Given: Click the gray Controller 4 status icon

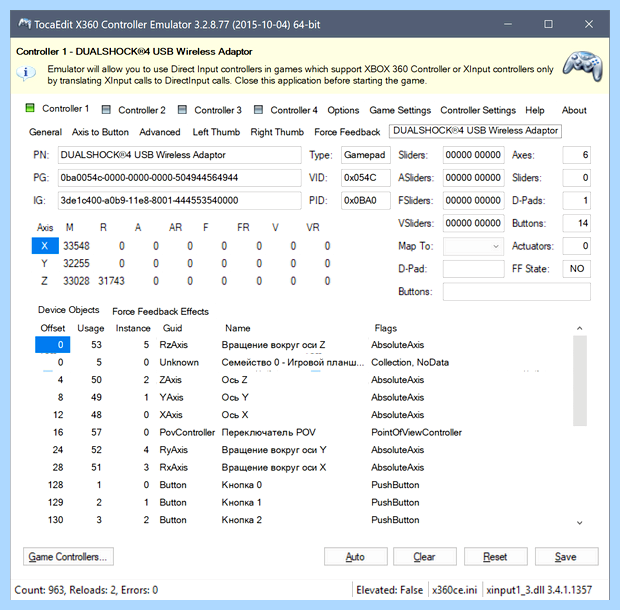Looking at the screenshot, I should pyautogui.click(x=258, y=110).
